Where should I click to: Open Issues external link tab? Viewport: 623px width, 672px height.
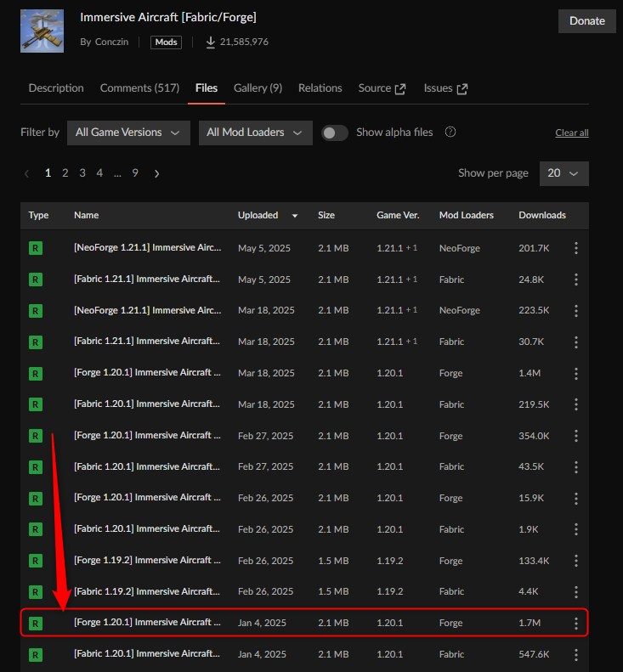click(x=445, y=88)
